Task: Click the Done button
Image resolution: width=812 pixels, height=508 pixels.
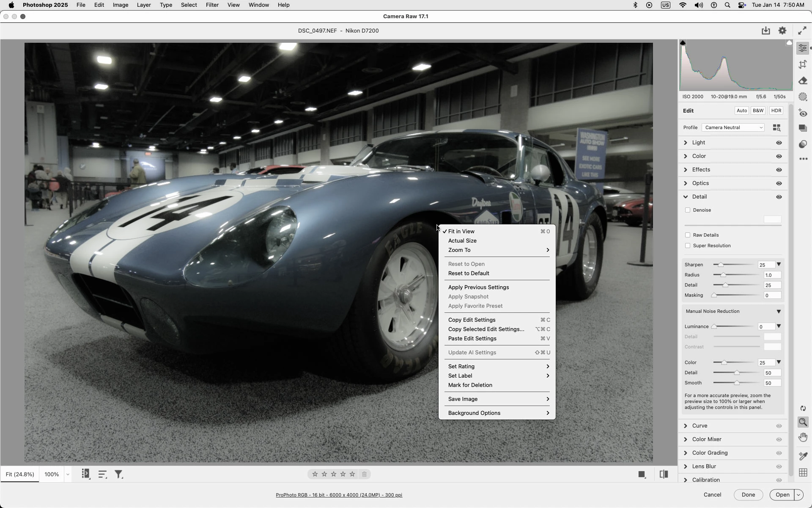Action: coord(748,495)
